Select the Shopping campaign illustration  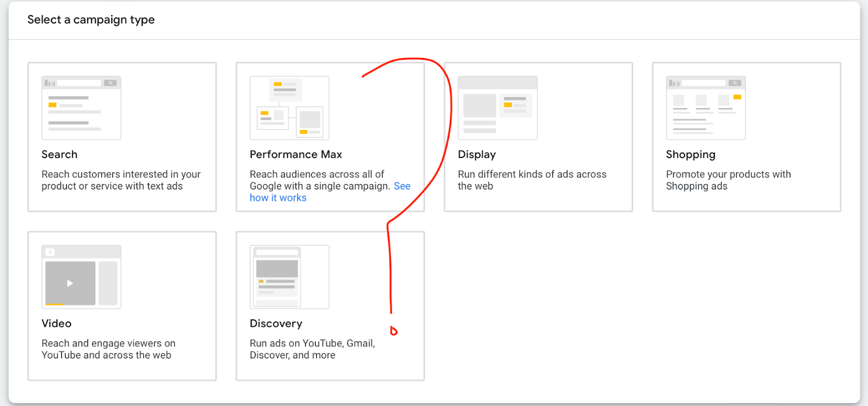tap(706, 108)
